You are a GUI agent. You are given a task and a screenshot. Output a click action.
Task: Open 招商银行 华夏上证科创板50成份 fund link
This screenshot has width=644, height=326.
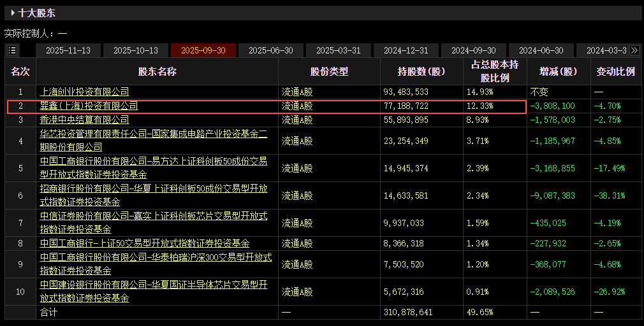pyautogui.click(x=154, y=195)
